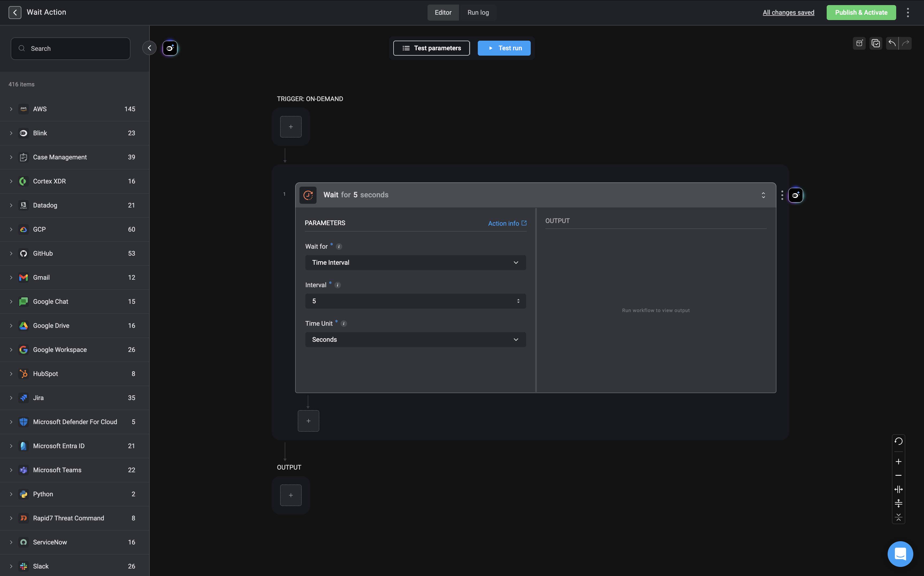Click Wait for info icon

point(339,247)
